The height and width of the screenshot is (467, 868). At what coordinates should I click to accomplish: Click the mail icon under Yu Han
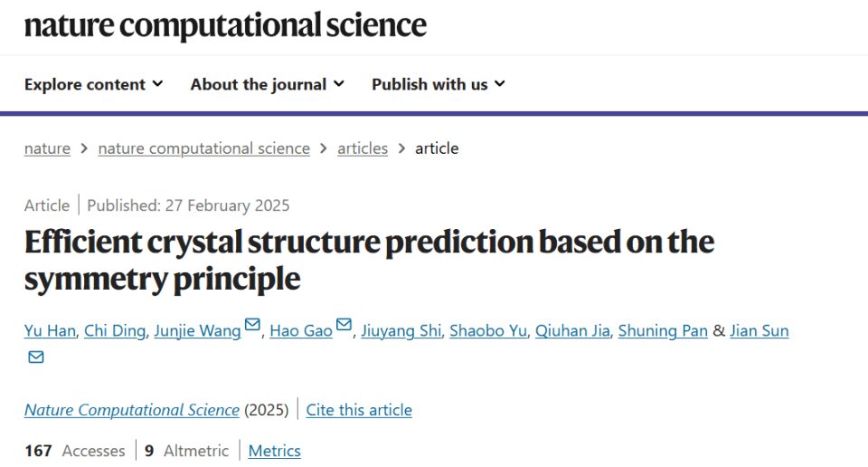click(36, 357)
